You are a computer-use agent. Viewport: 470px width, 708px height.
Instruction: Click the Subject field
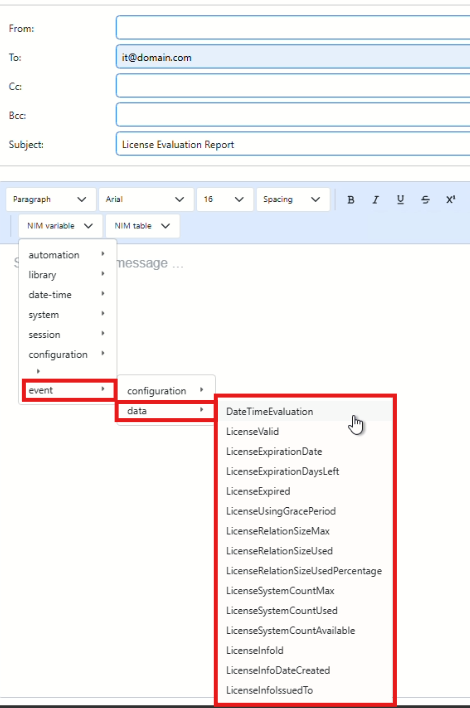[293, 144]
